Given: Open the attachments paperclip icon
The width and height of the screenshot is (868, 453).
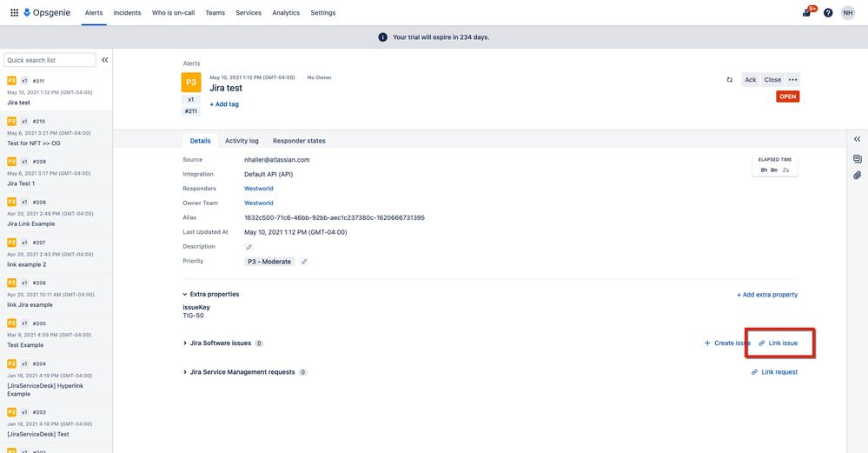Looking at the screenshot, I should (857, 176).
